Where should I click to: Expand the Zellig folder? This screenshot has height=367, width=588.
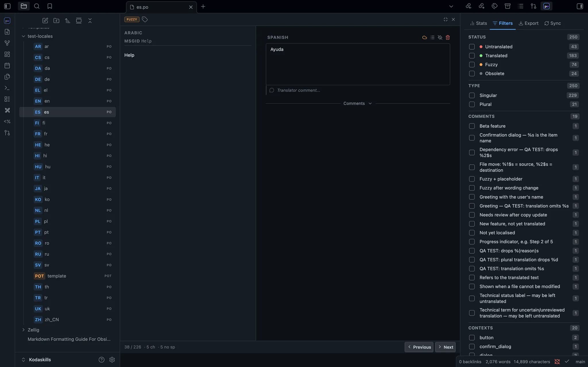[x=23, y=330]
